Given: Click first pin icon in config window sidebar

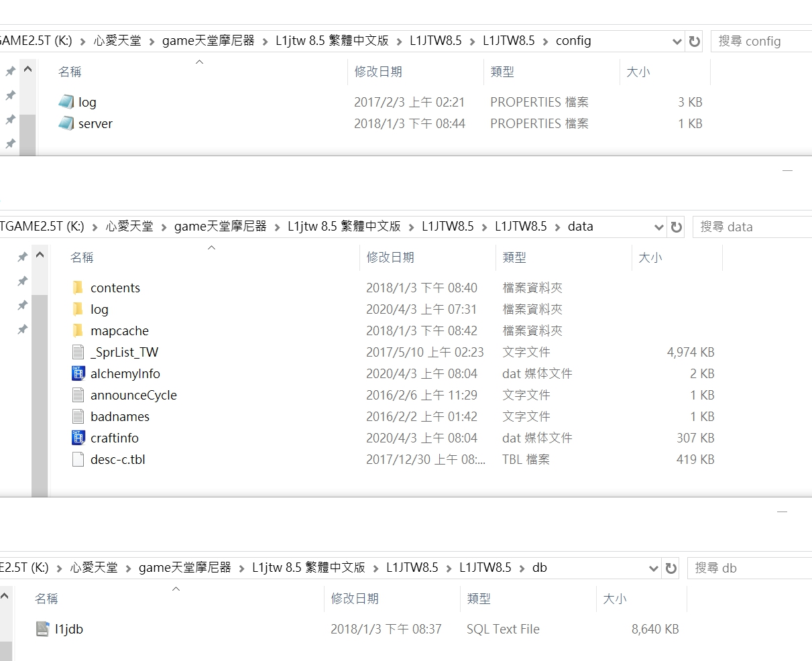Looking at the screenshot, I should [10, 71].
